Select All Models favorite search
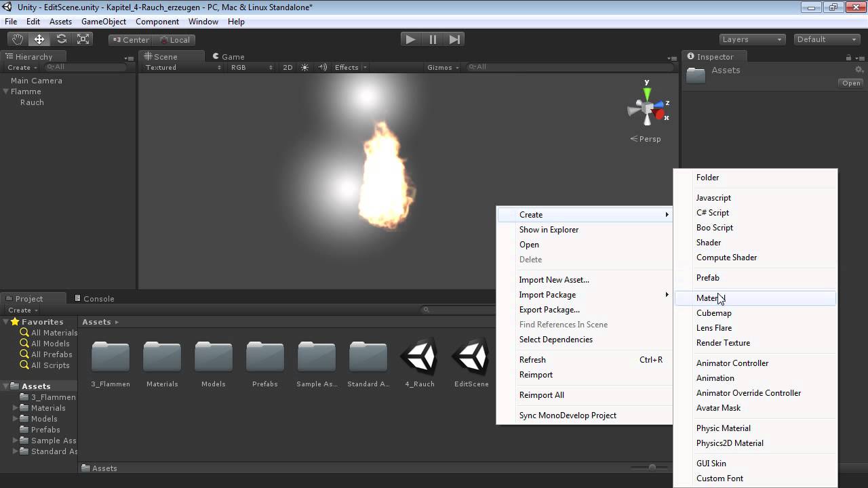 [45, 344]
